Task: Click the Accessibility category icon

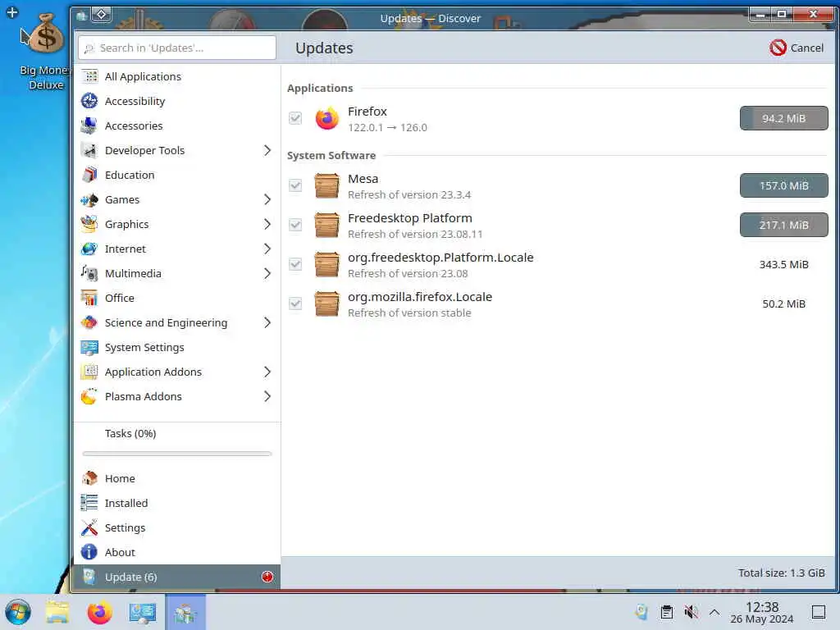Action: coord(89,101)
